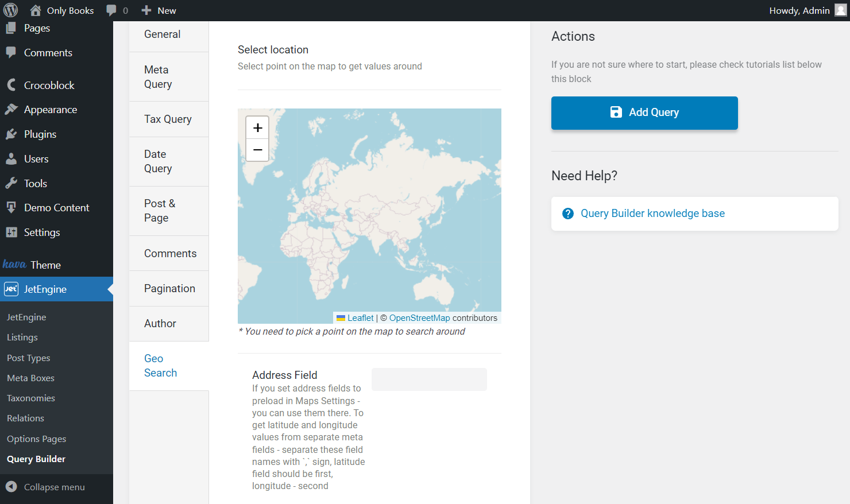Select the Pagination tab

click(x=169, y=289)
